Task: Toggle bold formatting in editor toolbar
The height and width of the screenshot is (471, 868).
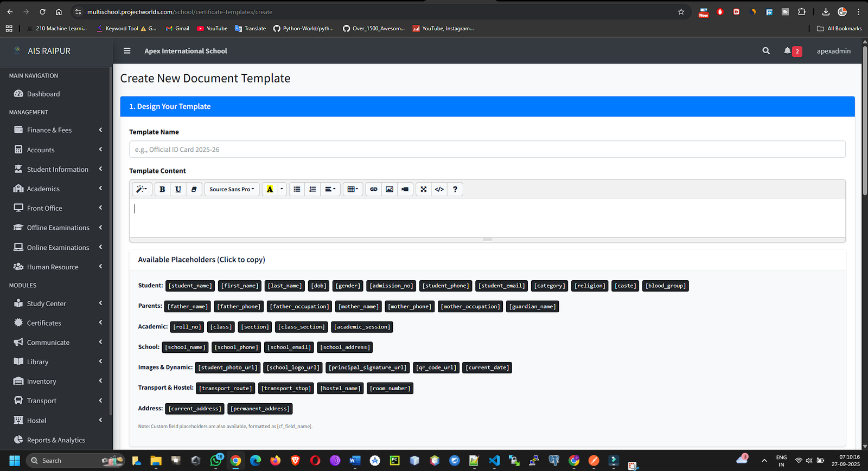Action: [162, 189]
